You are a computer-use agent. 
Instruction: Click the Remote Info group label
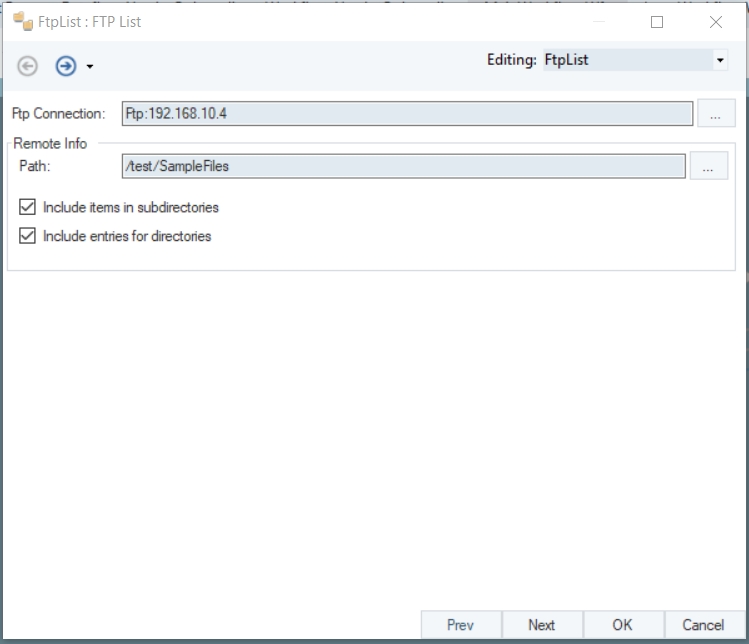click(x=50, y=144)
